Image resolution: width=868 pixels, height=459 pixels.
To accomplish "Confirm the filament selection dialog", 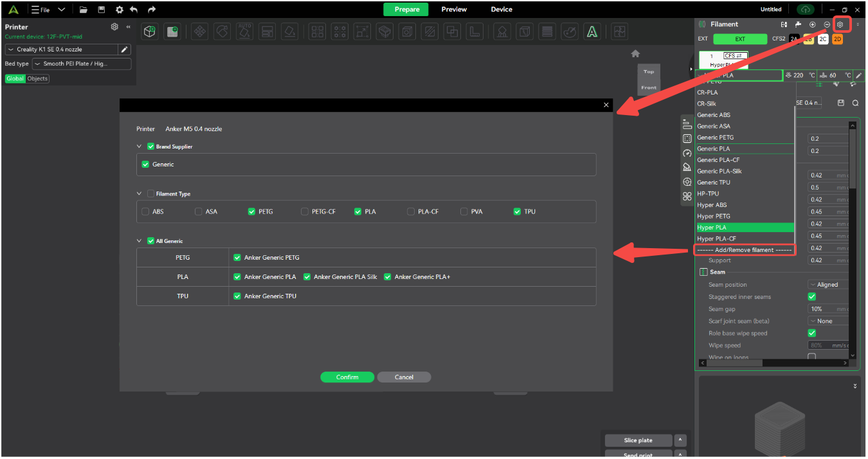I will (x=347, y=377).
